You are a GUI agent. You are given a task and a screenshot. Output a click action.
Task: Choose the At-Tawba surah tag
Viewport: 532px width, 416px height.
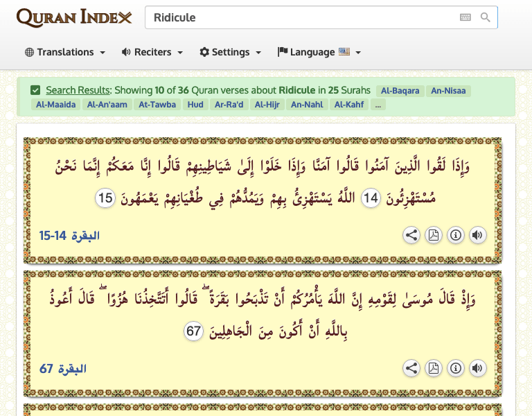(x=157, y=105)
